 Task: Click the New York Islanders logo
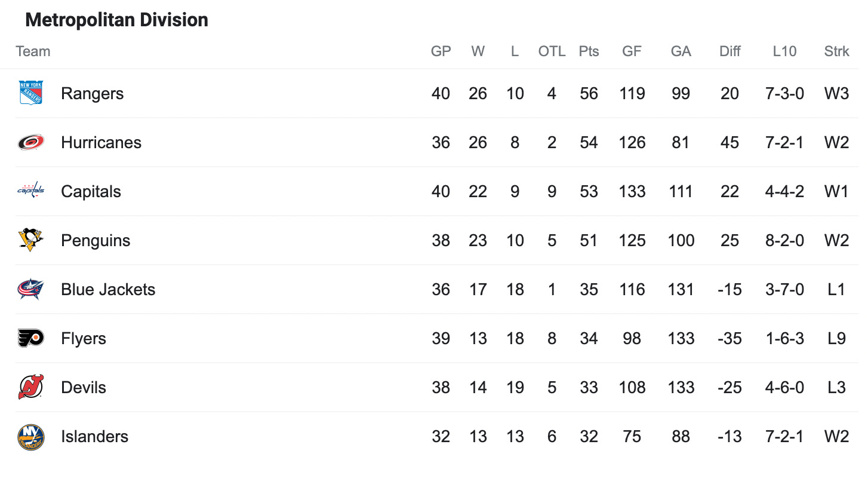tap(30, 437)
